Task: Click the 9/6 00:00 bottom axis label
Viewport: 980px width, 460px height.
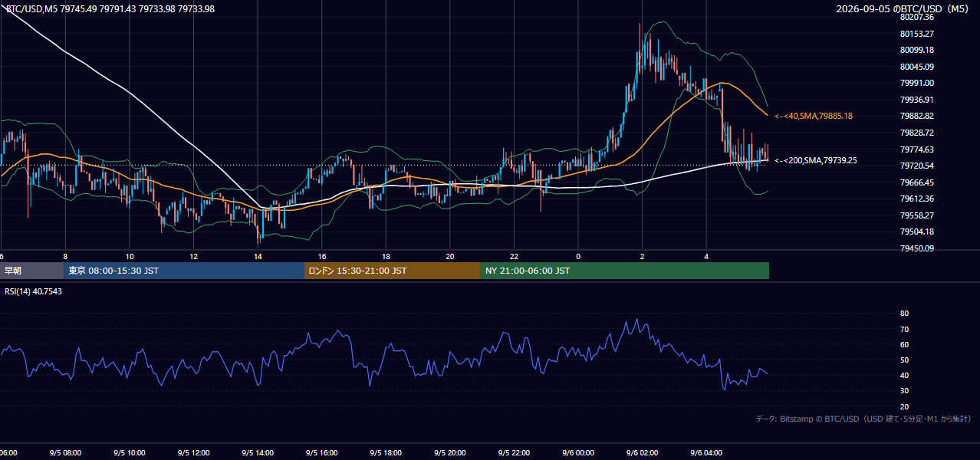Action: (x=578, y=453)
